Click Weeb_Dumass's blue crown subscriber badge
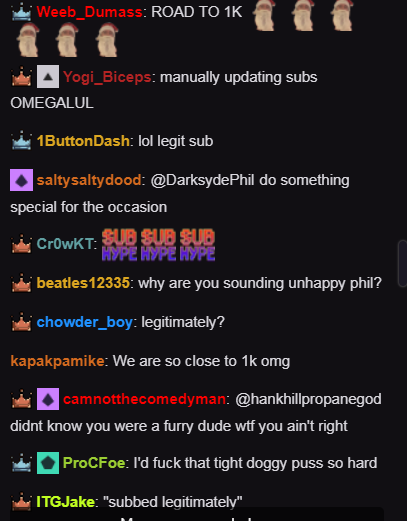Screen dimensions: 407x521 click(21, 13)
